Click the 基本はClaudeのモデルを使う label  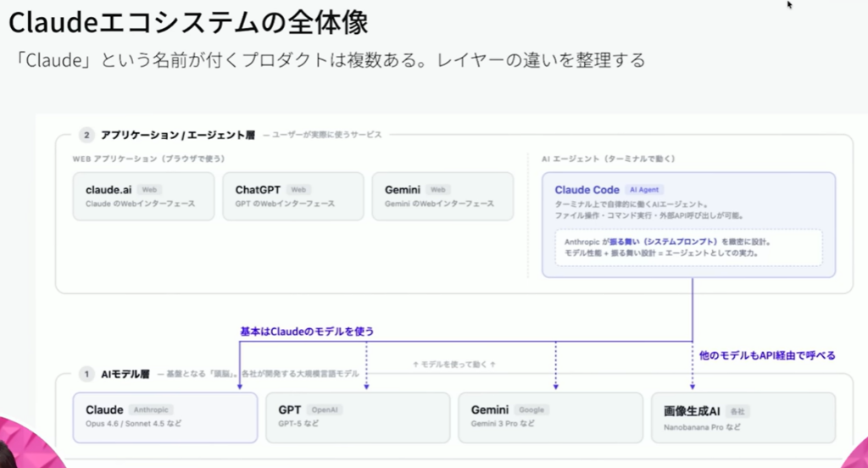point(307,331)
